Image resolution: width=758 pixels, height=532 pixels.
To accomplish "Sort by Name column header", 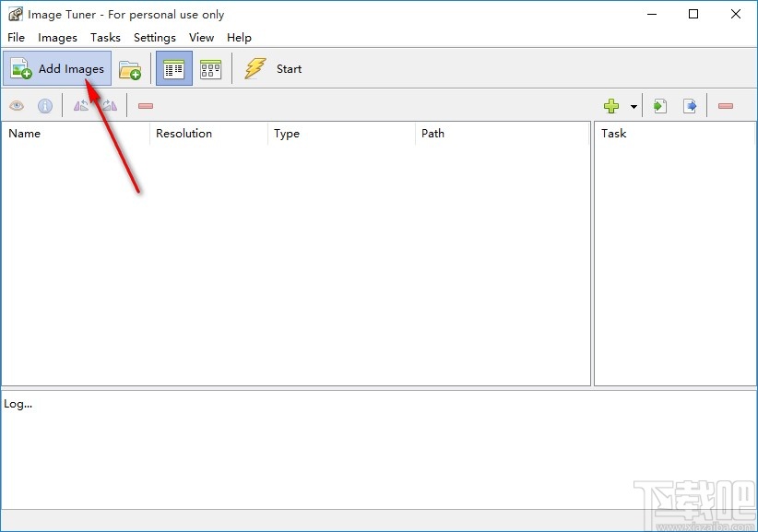I will [76, 134].
